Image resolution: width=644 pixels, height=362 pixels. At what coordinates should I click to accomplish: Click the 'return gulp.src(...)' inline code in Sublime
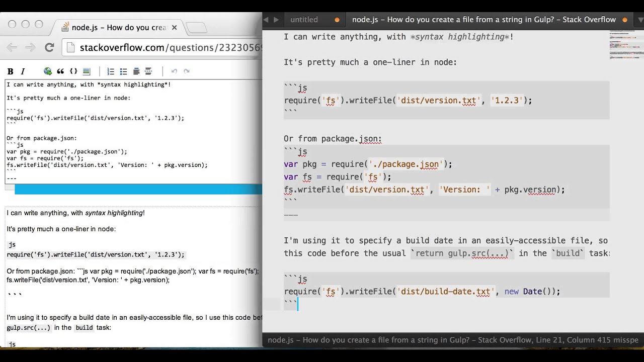[x=462, y=253]
